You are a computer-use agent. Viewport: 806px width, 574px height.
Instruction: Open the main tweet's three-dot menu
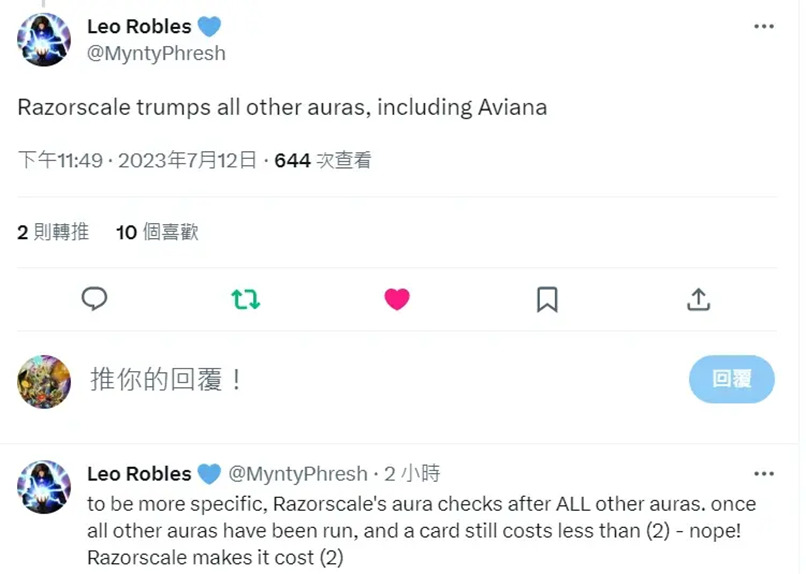point(764,27)
